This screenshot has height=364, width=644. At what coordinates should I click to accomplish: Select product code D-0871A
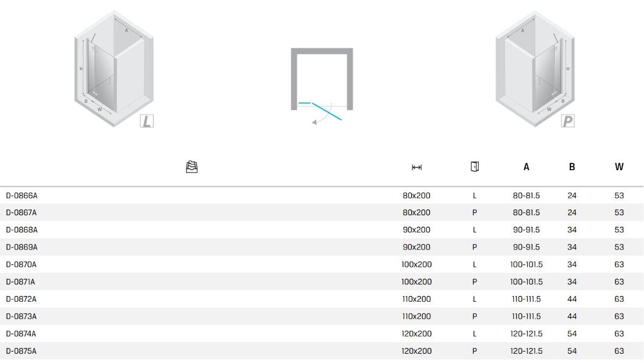[x=21, y=282]
